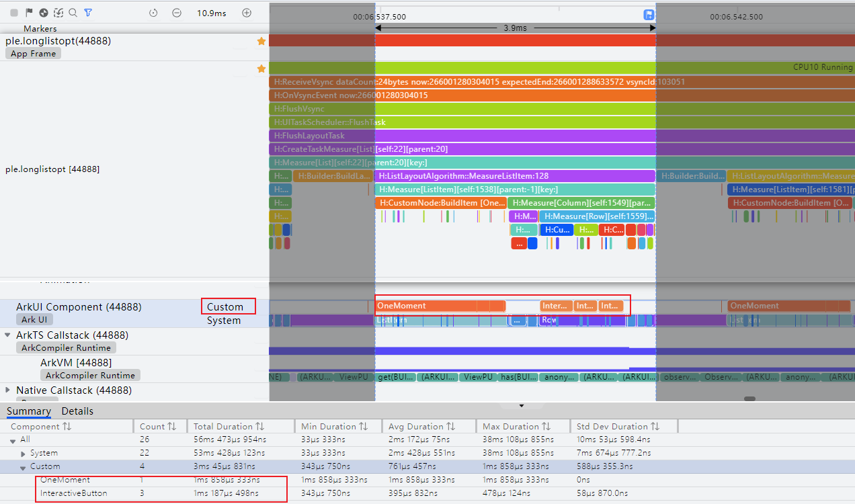Open search with the magnifier icon
Screen dimensions: 855x504
[73, 13]
